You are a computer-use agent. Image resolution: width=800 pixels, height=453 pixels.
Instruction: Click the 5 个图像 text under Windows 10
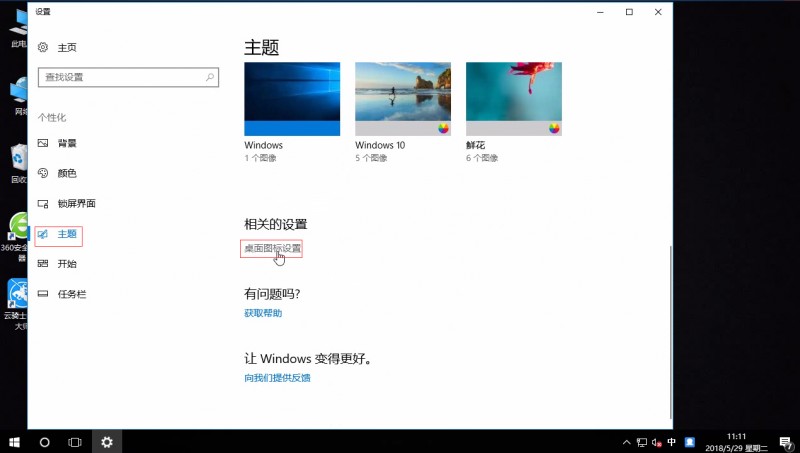[x=371, y=158]
